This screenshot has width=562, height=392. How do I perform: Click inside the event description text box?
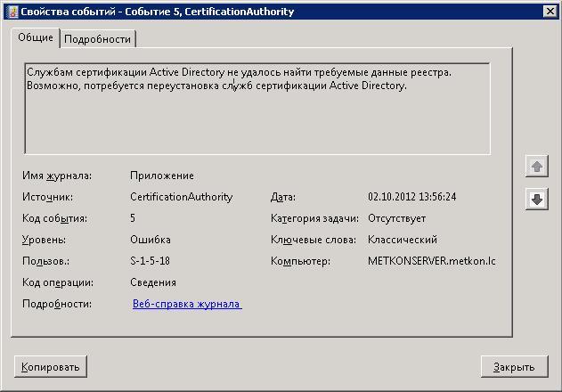(x=257, y=116)
